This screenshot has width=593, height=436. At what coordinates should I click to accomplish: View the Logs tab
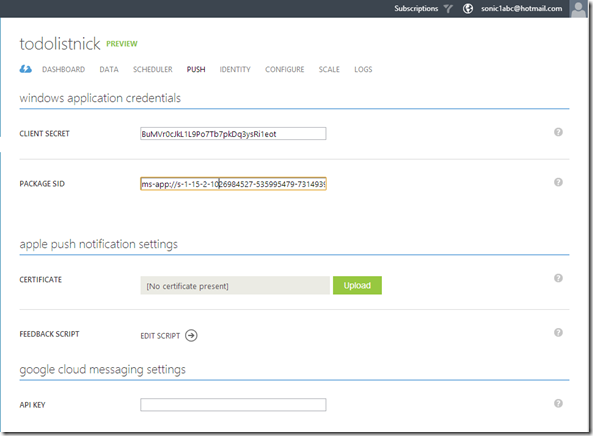[x=363, y=69]
